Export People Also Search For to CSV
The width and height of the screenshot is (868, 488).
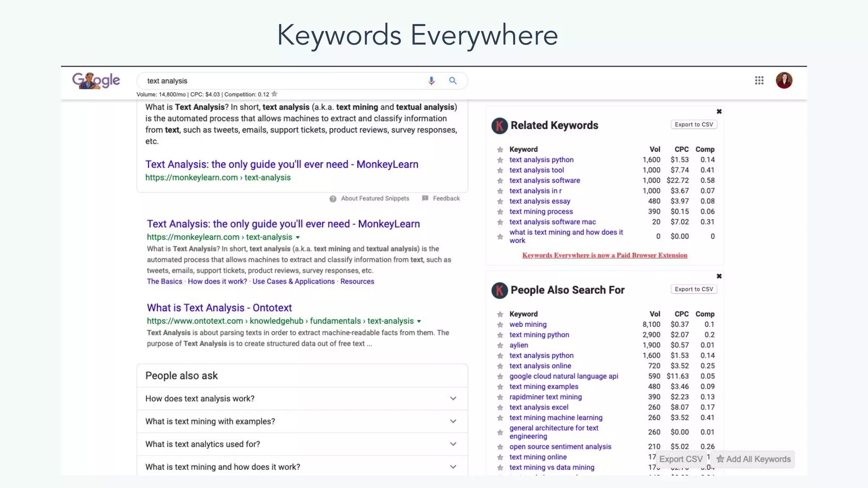click(694, 289)
